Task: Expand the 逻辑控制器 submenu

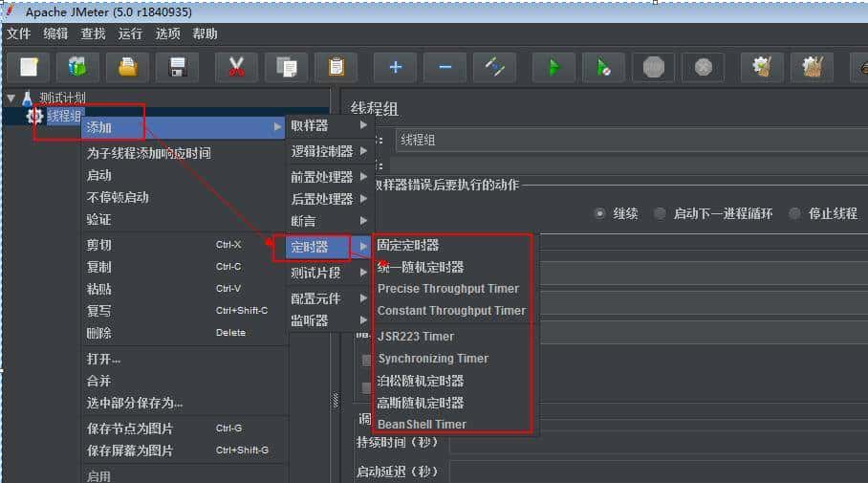Action: (x=329, y=151)
